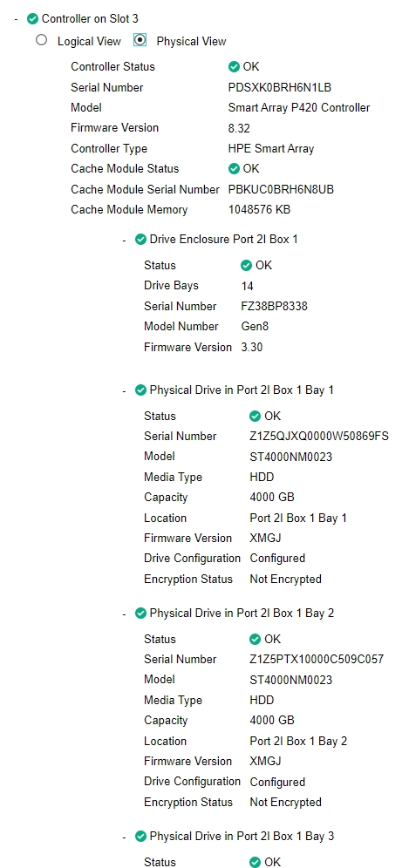Screen dimensions: 409x868
Task: Collapse Physical Drive Bay 3 details
Action: point(126,837)
